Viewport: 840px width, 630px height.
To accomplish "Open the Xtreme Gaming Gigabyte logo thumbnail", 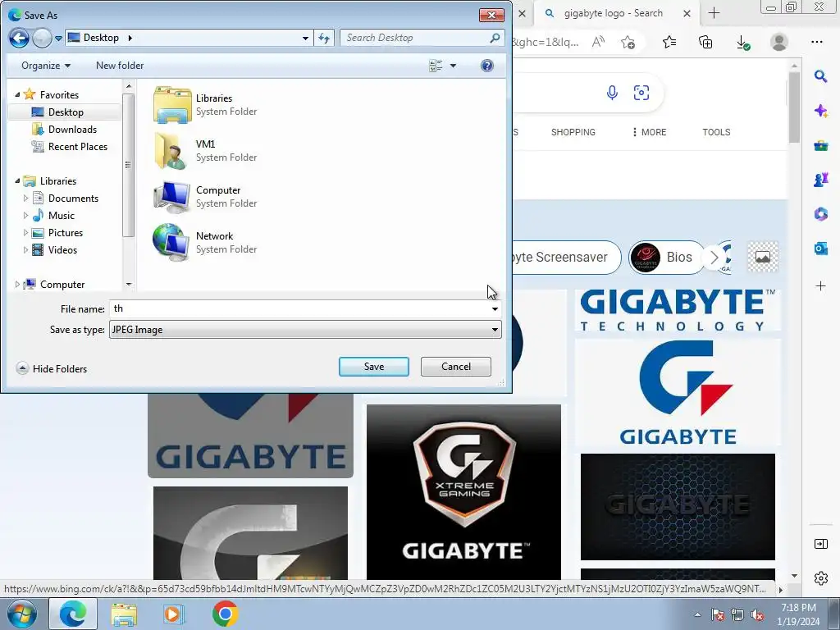I will pyautogui.click(x=464, y=492).
